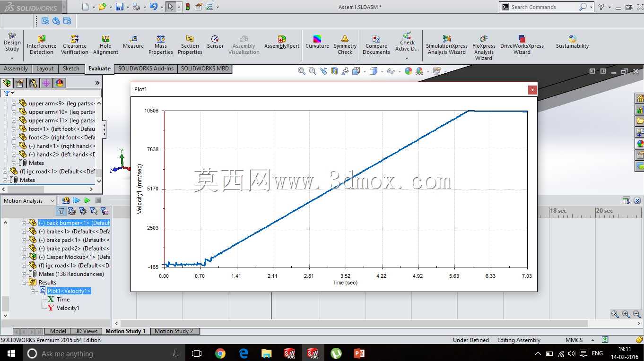Start the FloXpress Analysis Wizard

pos(484,48)
